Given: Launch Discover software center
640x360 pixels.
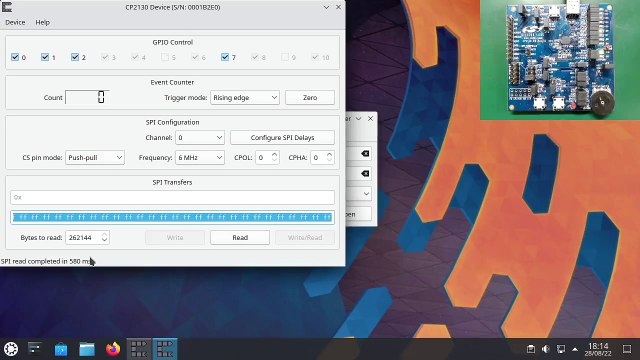Looking at the screenshot, I should pyautogui.click(x=61, y=349).
